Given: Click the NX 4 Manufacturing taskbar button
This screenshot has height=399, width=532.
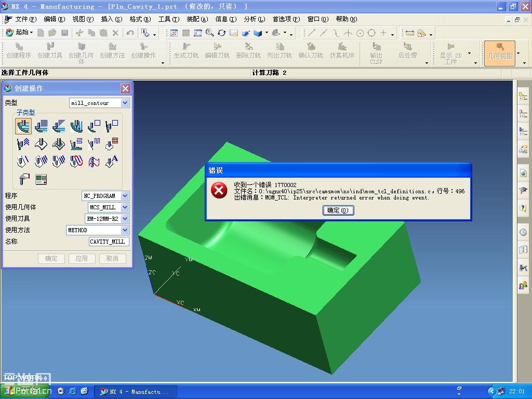Looking at the screenshot, I should [x=135, y=392].
